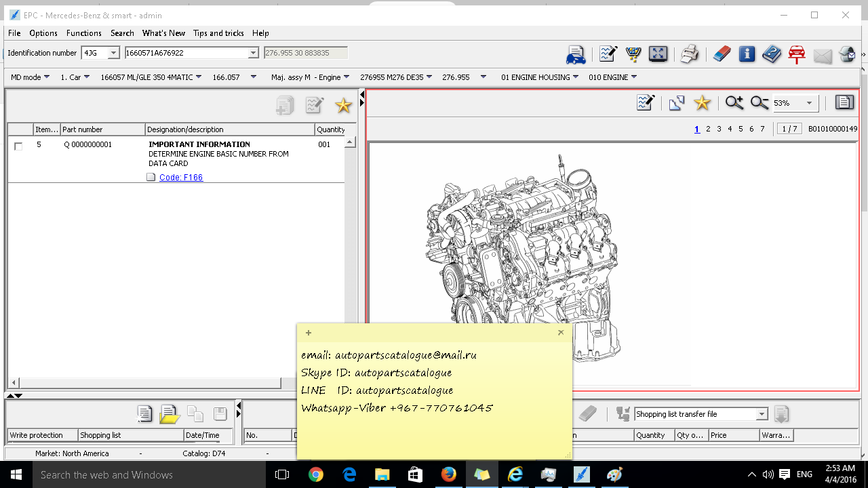
Task: Open the Code: F166 link
Action: coord(181,178)
